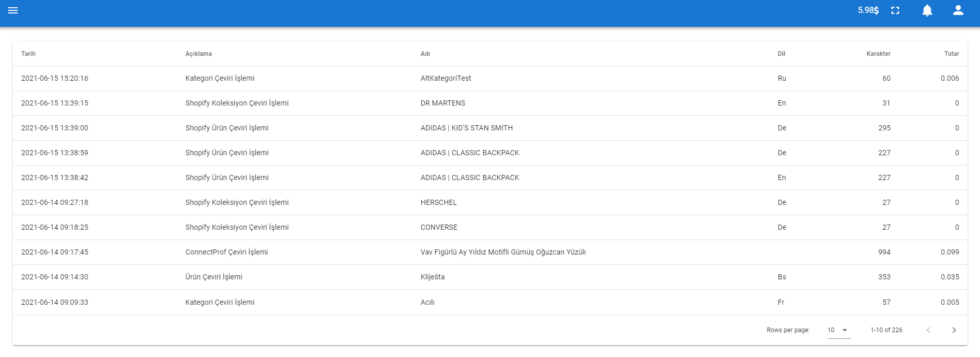Screen dimensions: 980x357
Task: Click the amount 0.005
Action: 950,303
